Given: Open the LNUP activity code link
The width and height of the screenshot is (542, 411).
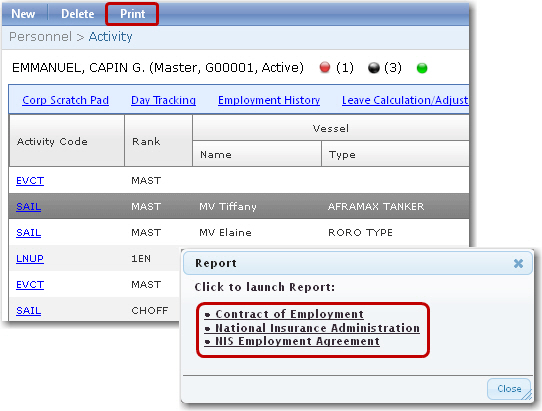Looking at the screenshot, I should 30,258.
